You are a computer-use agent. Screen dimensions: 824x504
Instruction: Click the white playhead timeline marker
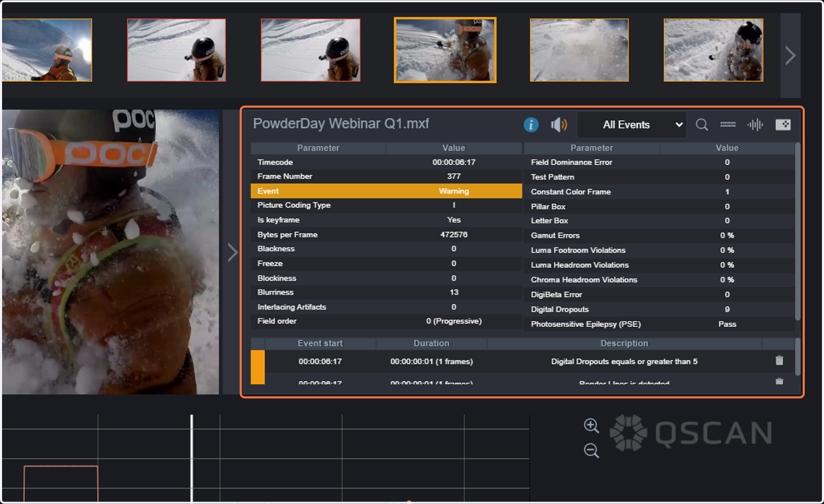192,459
